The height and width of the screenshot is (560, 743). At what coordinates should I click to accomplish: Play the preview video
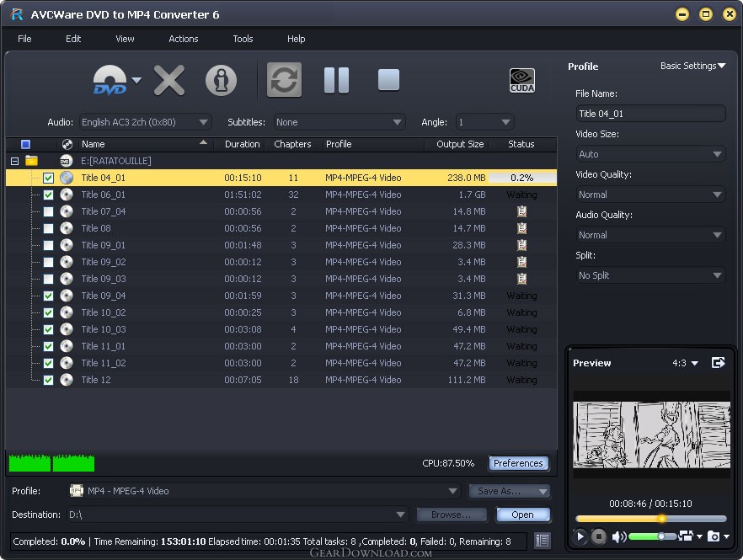click(580, 536)
